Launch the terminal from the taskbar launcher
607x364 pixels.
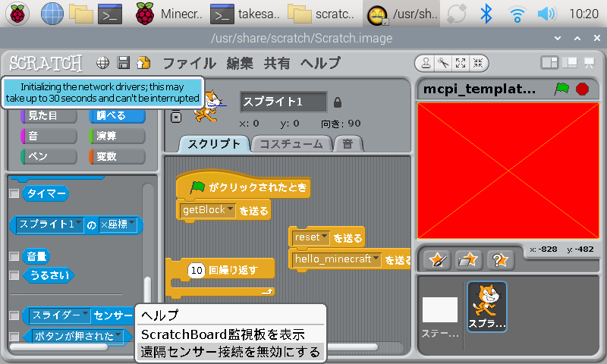point(110,14)
